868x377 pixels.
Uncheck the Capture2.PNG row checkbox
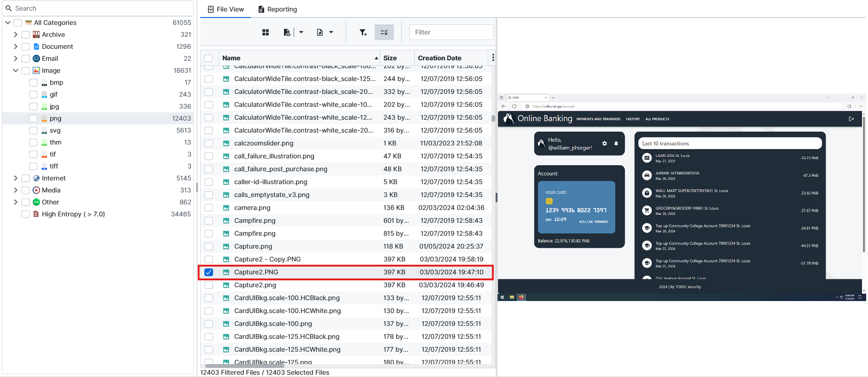pyautogui.click(x=209, y=272)
